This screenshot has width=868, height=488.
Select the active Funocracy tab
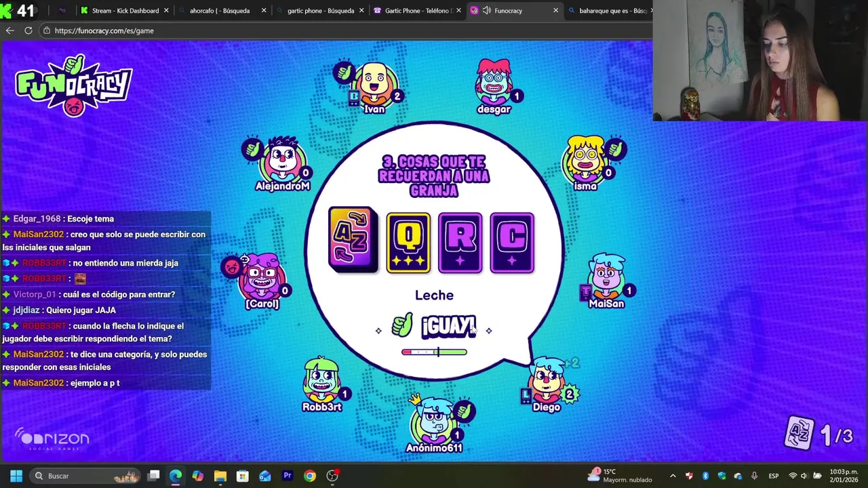coord(514,10)
